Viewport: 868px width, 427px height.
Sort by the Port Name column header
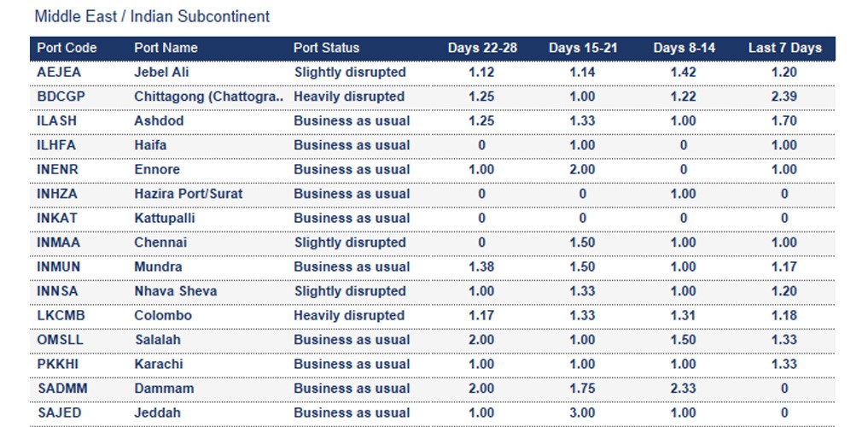click(x=166, y=48)
